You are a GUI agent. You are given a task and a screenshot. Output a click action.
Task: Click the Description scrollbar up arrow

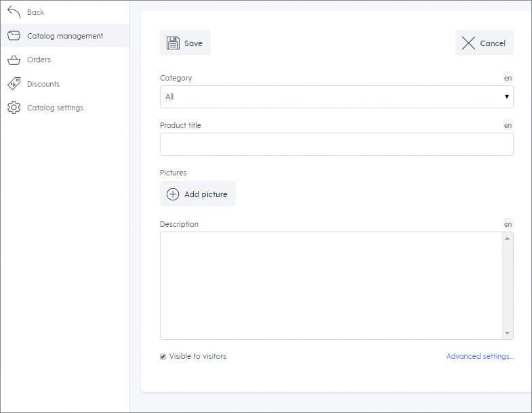pyautogui.click(x=507, y=238)
